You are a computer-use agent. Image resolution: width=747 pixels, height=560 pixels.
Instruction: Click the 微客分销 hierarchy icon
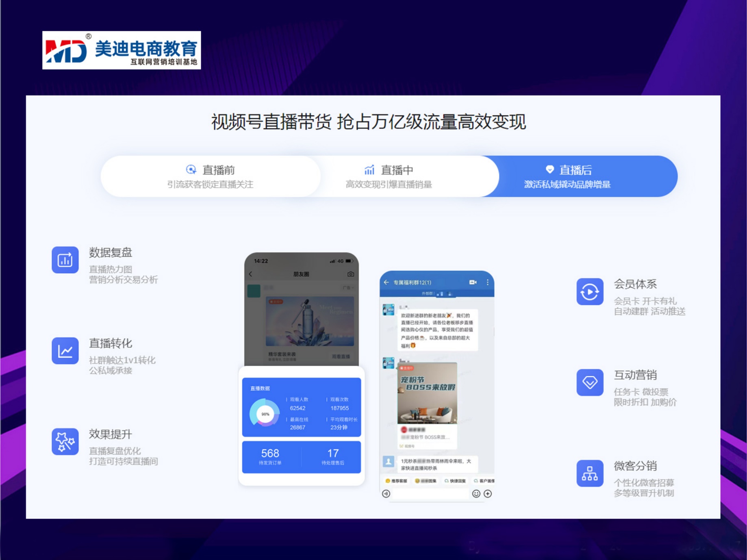[x=589, y=473]
